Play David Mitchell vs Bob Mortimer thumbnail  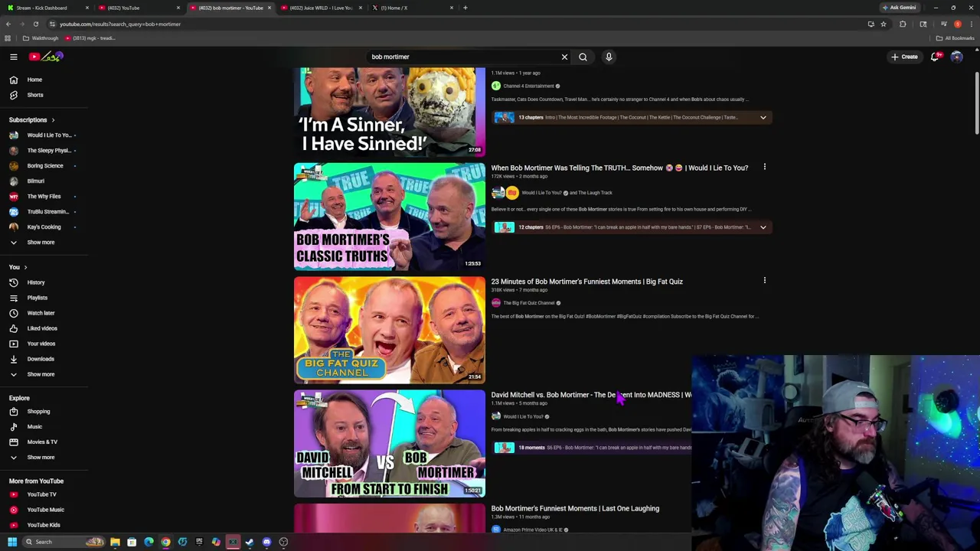coord(389,444)
